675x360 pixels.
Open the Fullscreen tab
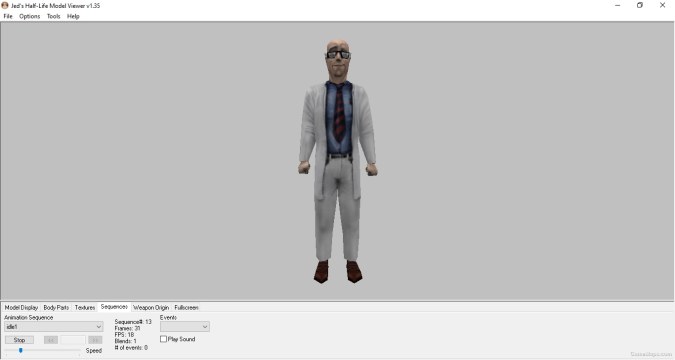pyautogui.click(x=186, y=307)
